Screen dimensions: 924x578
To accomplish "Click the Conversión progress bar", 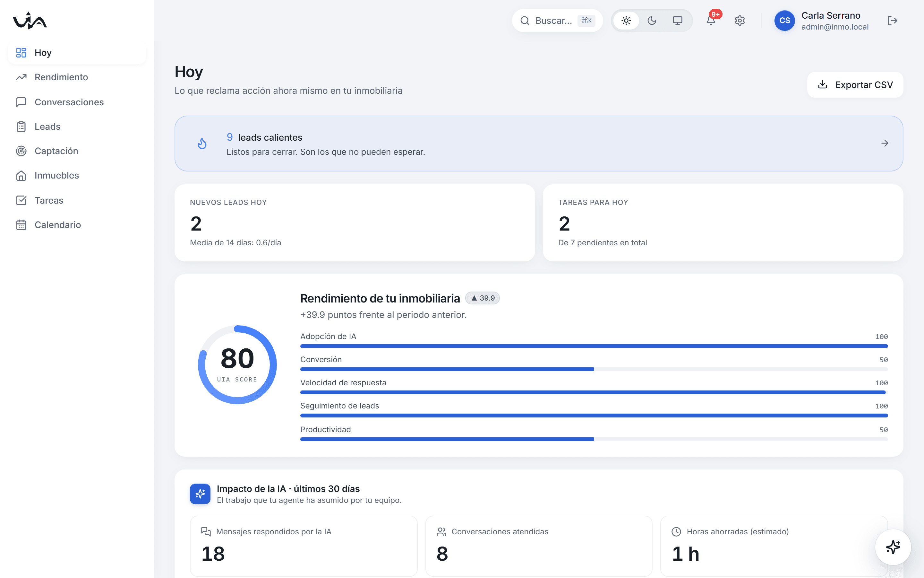I will tap(594, 369).
